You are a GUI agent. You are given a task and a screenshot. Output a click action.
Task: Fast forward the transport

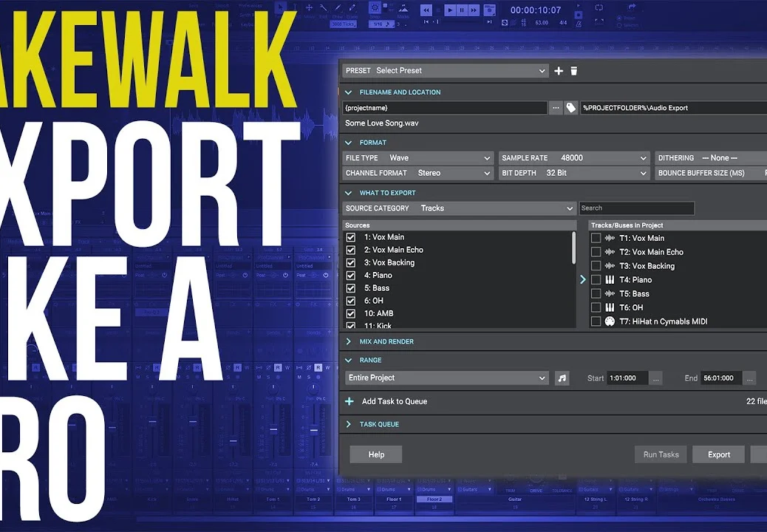(x=474, y=10)
